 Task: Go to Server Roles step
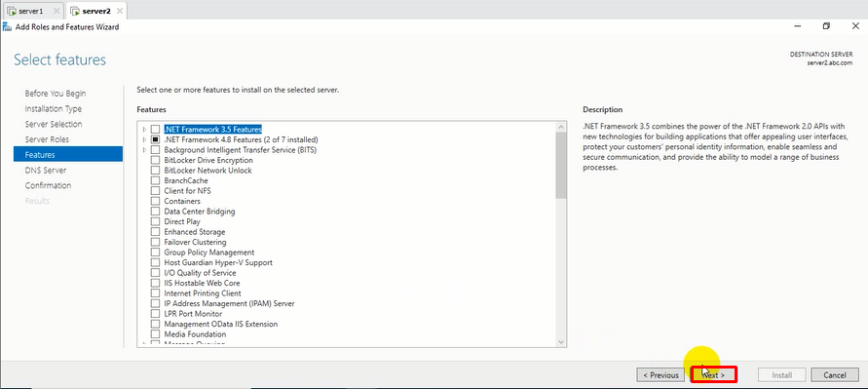pos(47,139)
